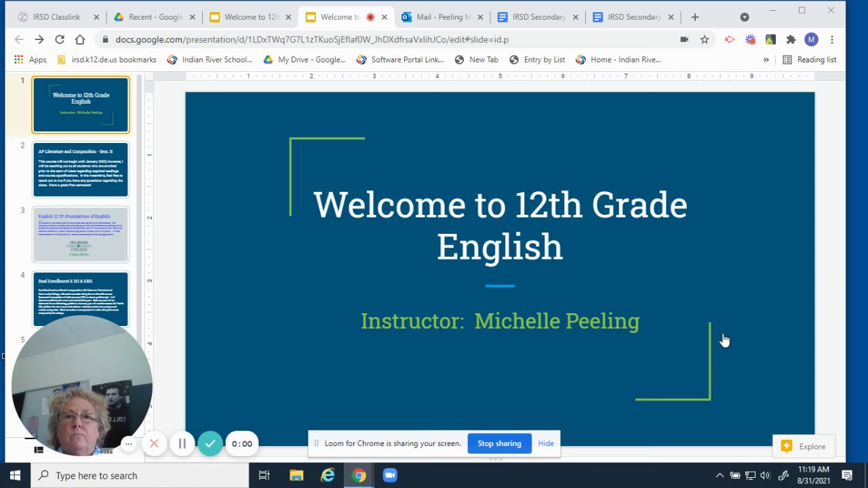The width and height of the screenshot is (868, 488).
Task: Stop sharing the screen
Action: tap(499, 443)
